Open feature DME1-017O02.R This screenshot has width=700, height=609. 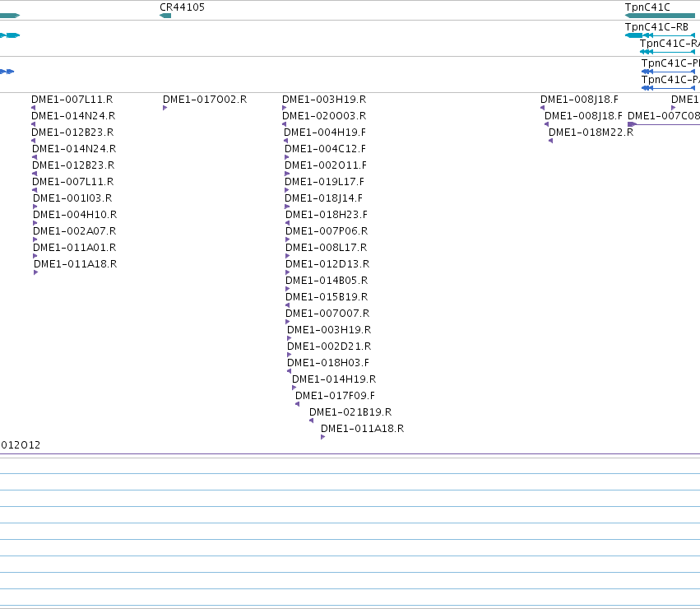(205, 100)
